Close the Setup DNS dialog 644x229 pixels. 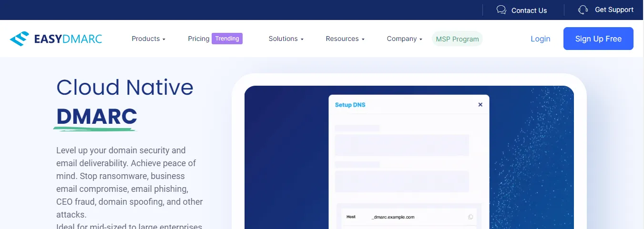480,105
